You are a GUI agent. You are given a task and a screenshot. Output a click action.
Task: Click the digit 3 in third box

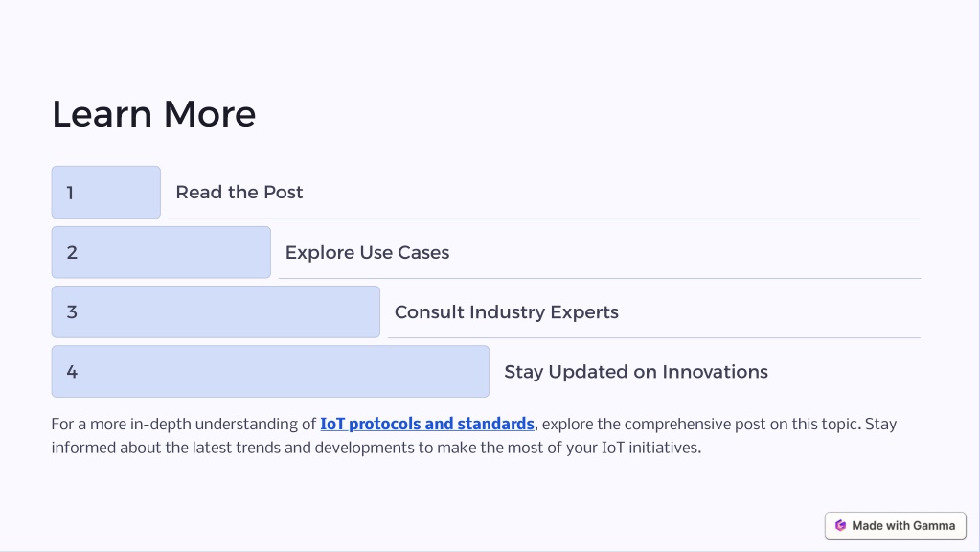(x=72, y=312)
